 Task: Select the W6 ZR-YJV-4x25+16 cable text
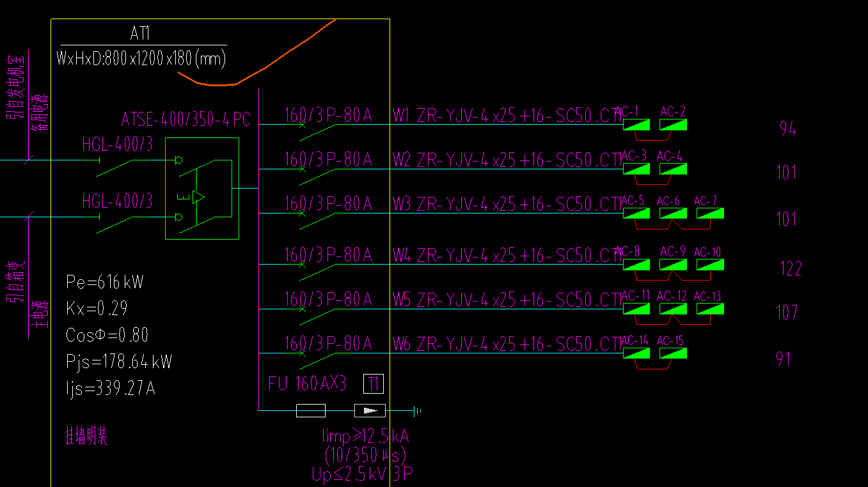pyautogui.click(x=507, y=344)
